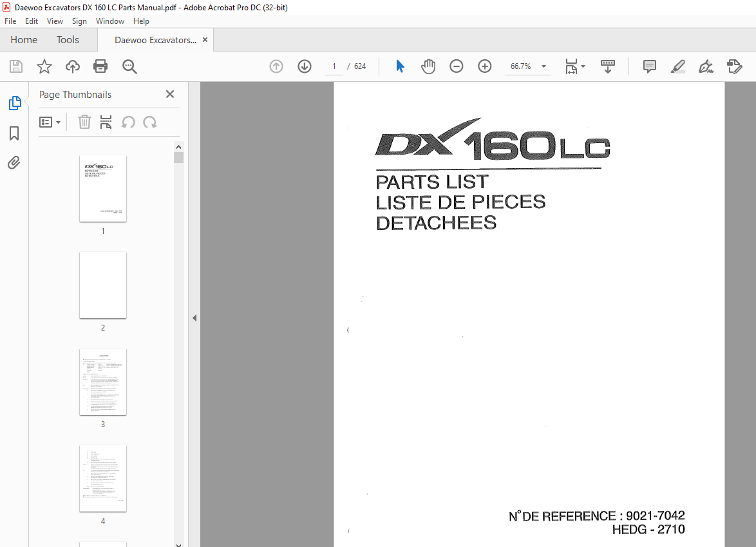756x547 pixels.
Task: Show Page Thumbnails sidebar icon
Action: coord(14,103)
